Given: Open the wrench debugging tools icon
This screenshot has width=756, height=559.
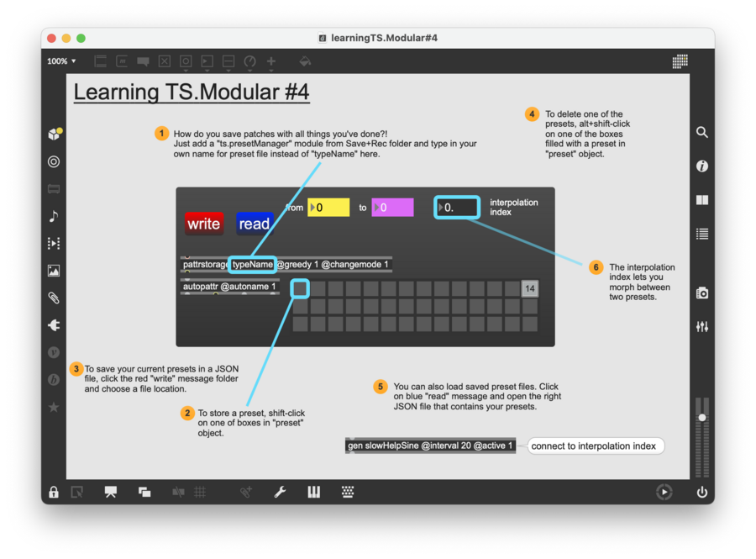Looking at the screenshot, I should 280,492.
